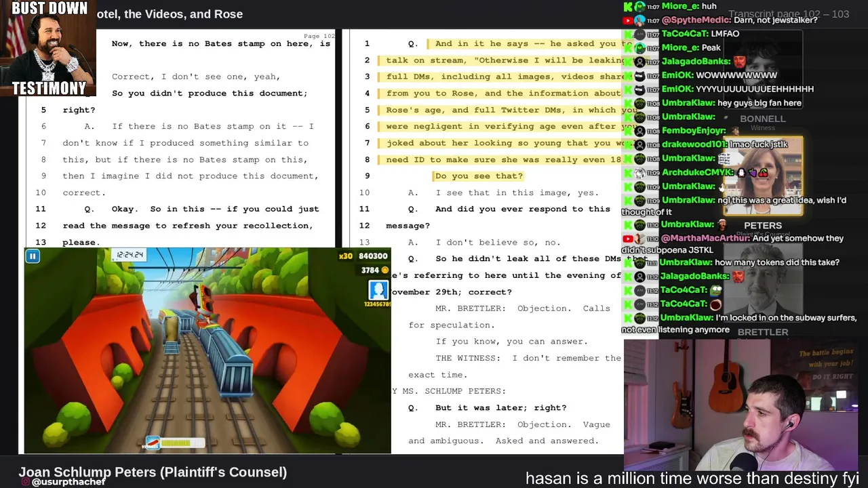The image size is (868, 488).
Task: Click the avatar beside TaCo4CaT's 'LMFAO' message
Action: tap(639, 34)
